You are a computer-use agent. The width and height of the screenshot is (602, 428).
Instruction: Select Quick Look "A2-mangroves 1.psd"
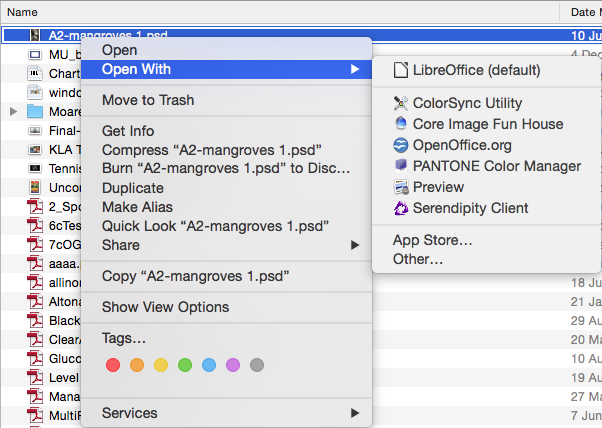pos(227,226)
